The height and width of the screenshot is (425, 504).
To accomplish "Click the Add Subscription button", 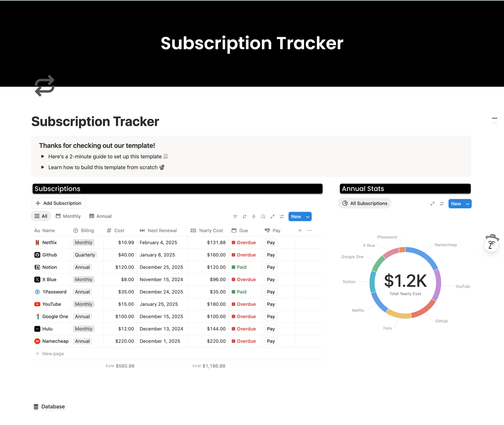I will point(58,203).
